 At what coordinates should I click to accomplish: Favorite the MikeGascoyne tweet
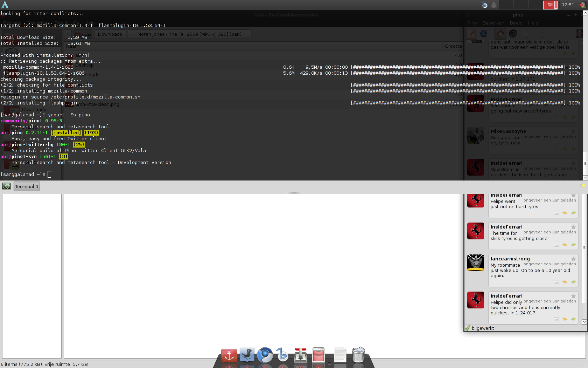tap(573, 131)
